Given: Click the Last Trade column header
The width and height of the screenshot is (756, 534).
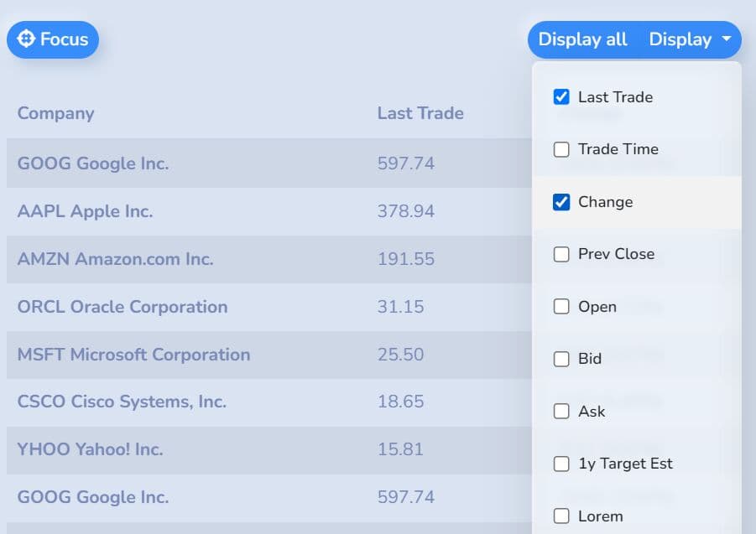Looking at the screenshot, I should click(x=420, y=113).
